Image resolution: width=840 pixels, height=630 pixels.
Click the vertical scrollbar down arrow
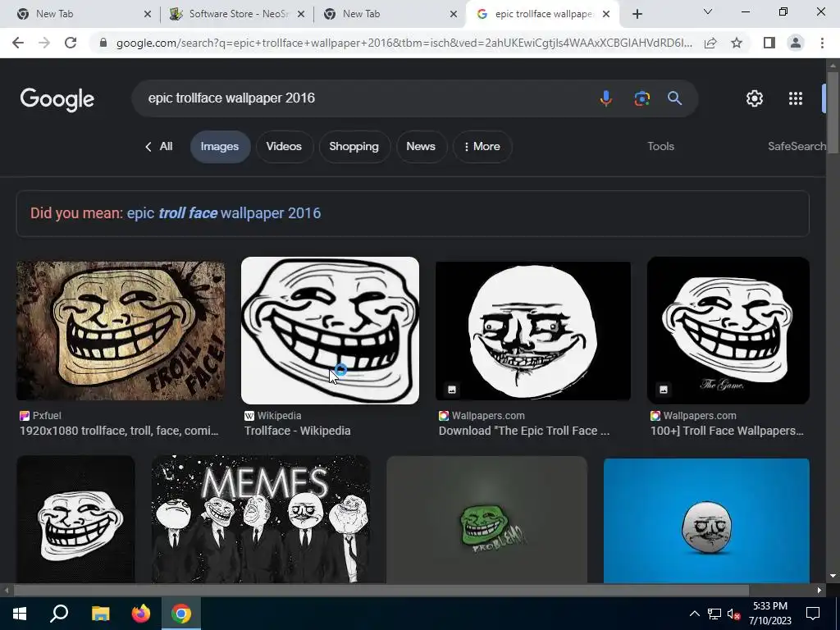(832, 577)
